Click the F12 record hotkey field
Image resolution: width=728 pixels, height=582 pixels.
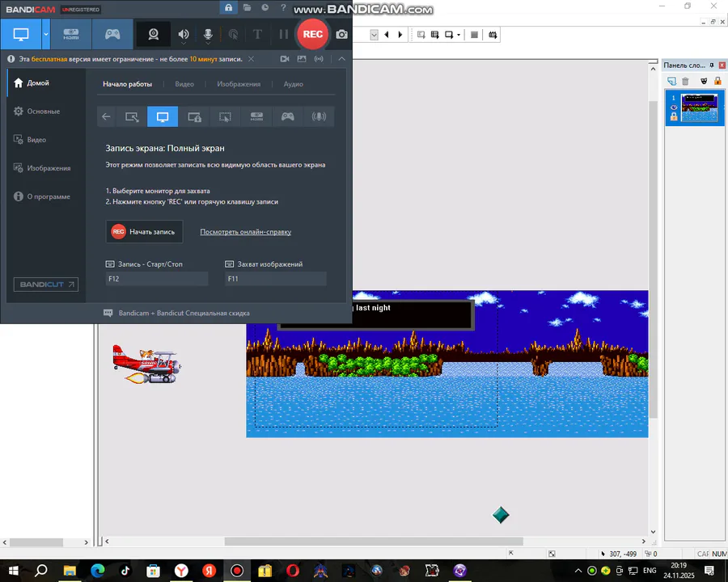[x=157, y=278]
